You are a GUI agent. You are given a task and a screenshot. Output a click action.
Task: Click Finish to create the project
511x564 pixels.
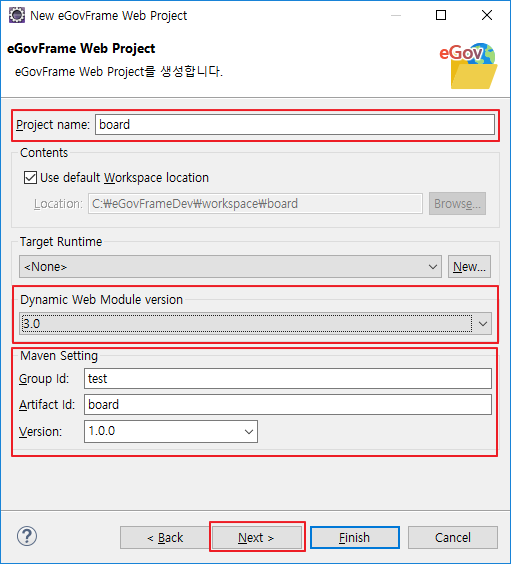pos(355,538)
